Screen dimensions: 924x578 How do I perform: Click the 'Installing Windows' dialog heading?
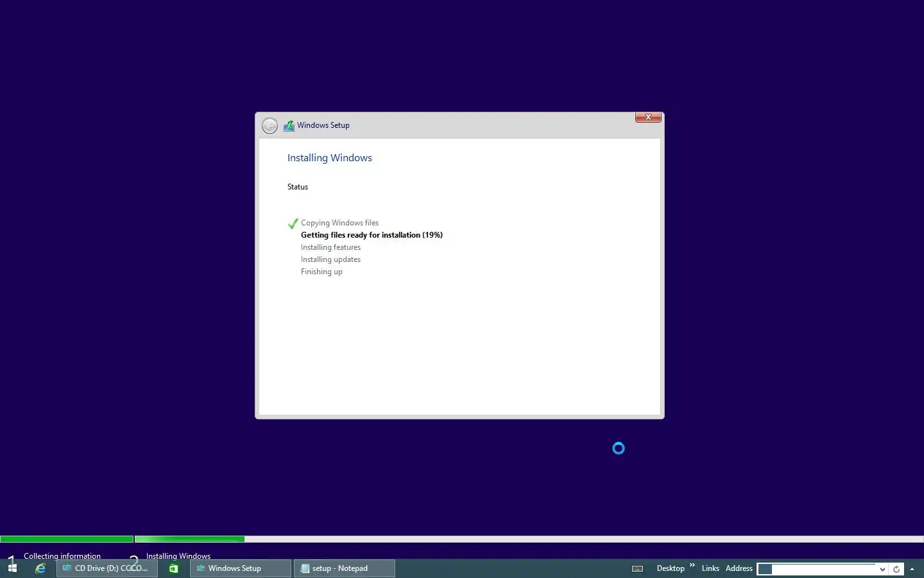tap(329, 158)
